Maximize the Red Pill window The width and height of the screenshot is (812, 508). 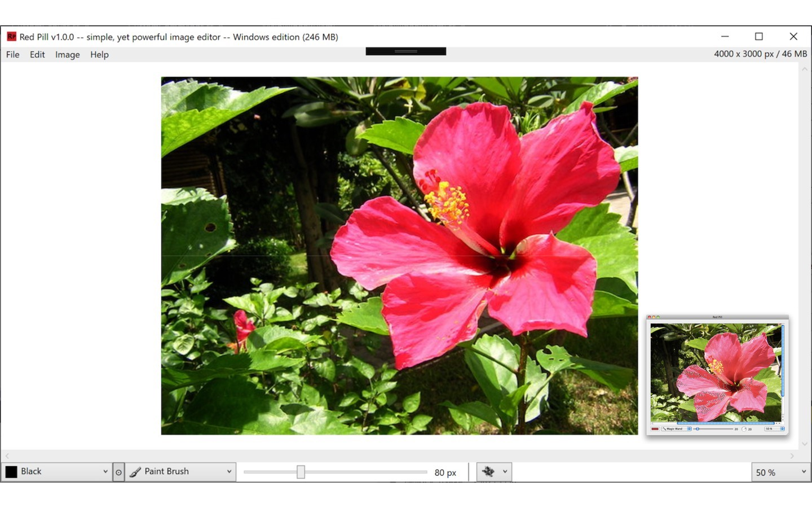pyautogui.click(x=759, y=37)
